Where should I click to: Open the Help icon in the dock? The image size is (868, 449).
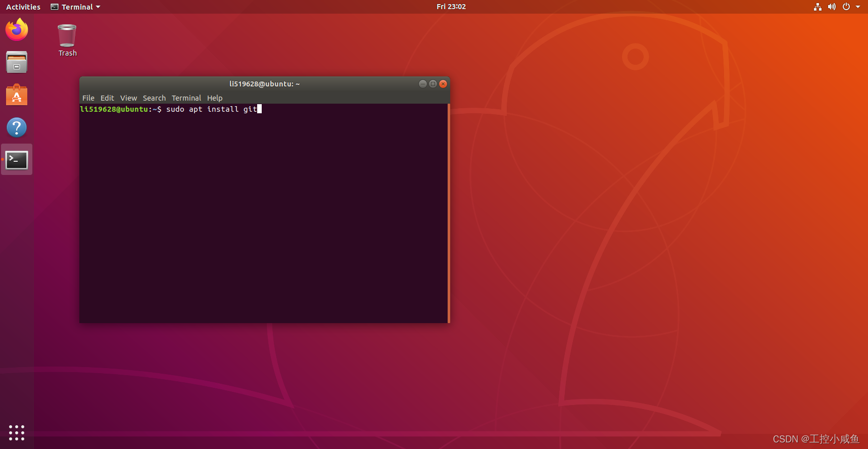17,127
